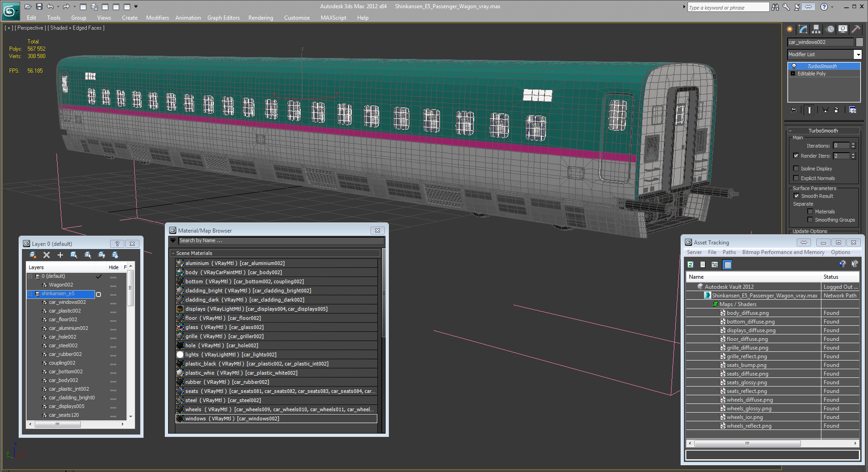The width and height of the screenshot is (868, 472).
Task: Open the MAXScript menu
Action: 333,18
